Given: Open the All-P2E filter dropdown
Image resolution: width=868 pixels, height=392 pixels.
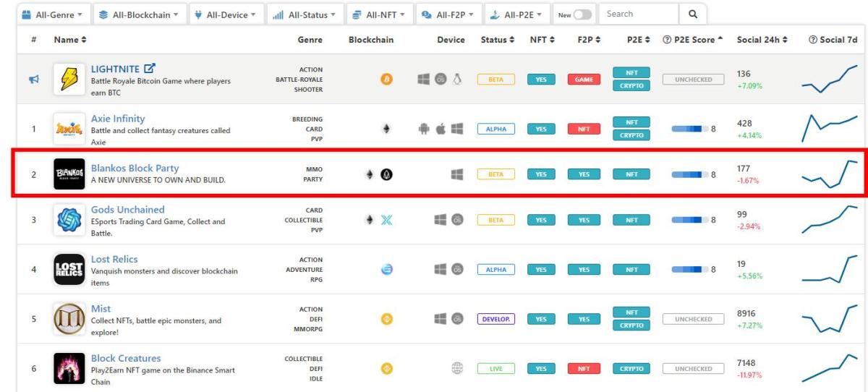Looking at the screenshot, I should coord(516,14).
